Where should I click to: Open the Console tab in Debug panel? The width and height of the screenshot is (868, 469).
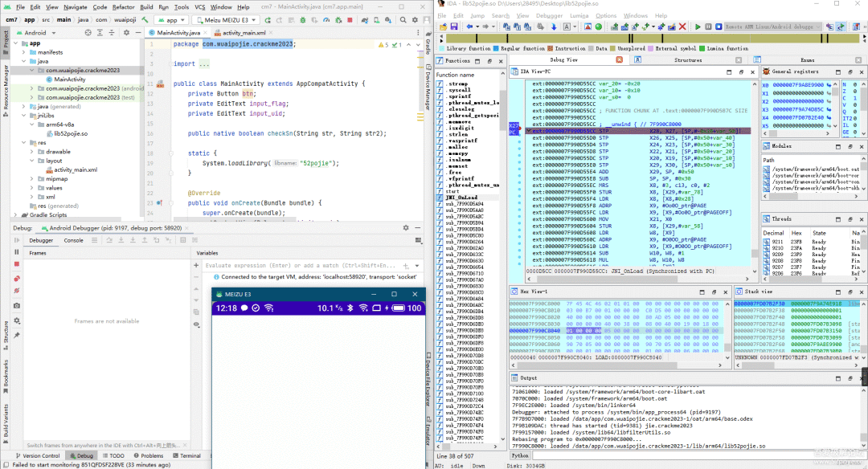(73, 240)
